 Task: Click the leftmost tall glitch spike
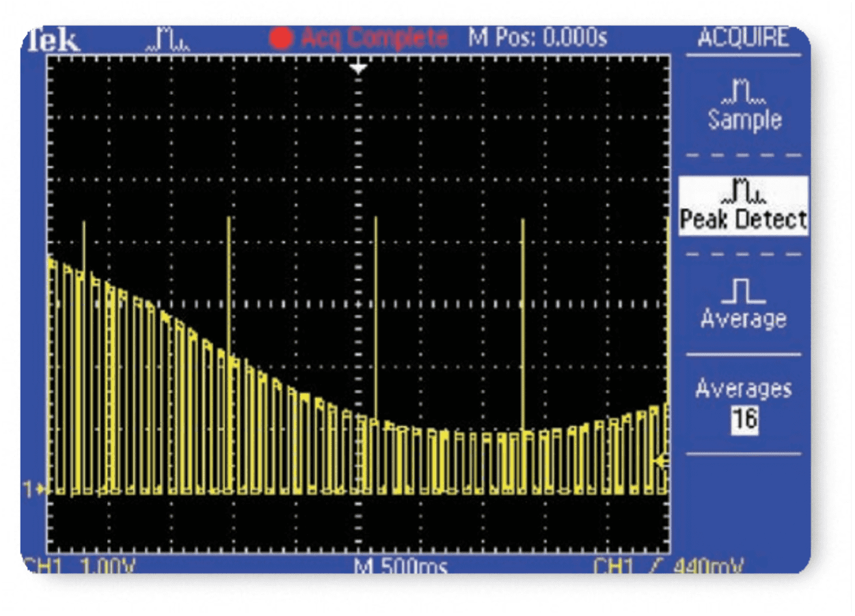83,246
